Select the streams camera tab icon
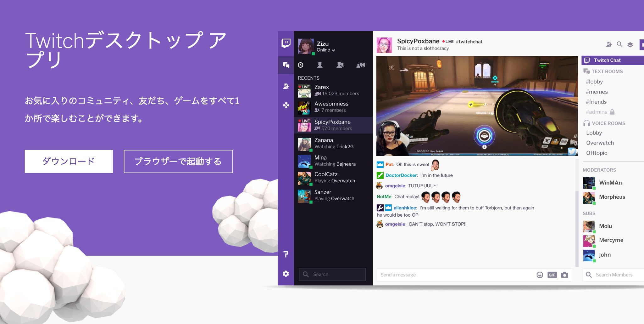Viewport: 644px width, 324px height. (x=361, y=65)
